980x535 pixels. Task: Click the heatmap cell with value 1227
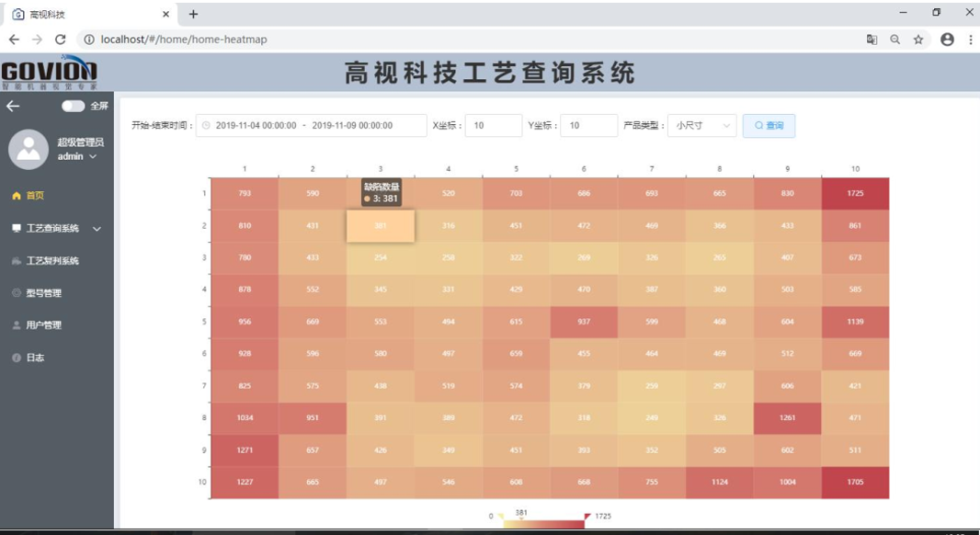click(x=245, y=482)
